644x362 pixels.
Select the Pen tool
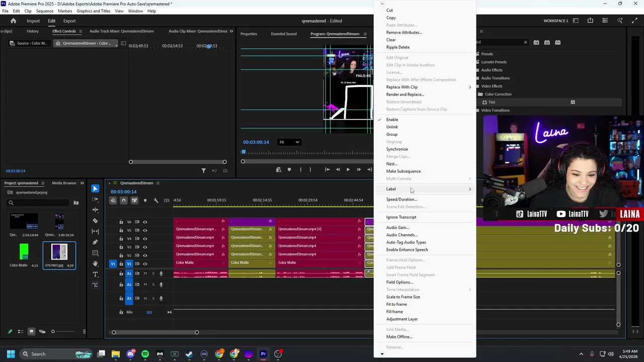95,242
